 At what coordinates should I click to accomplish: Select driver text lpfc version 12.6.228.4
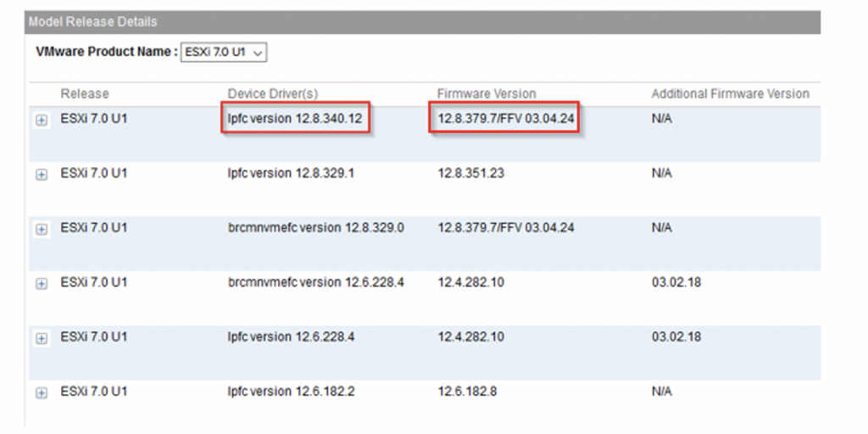tap(292, 337)
